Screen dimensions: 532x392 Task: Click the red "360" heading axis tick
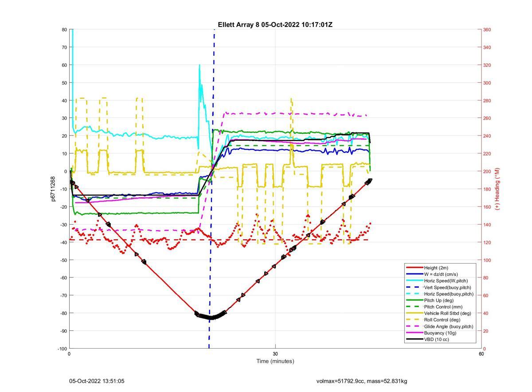tap(487, 30)
